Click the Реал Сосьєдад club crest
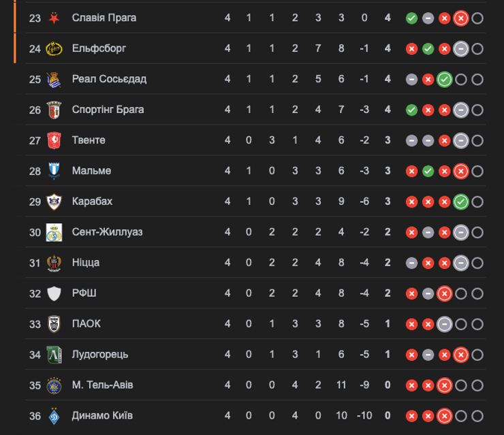The image size is (504, 435). point(54,79)
